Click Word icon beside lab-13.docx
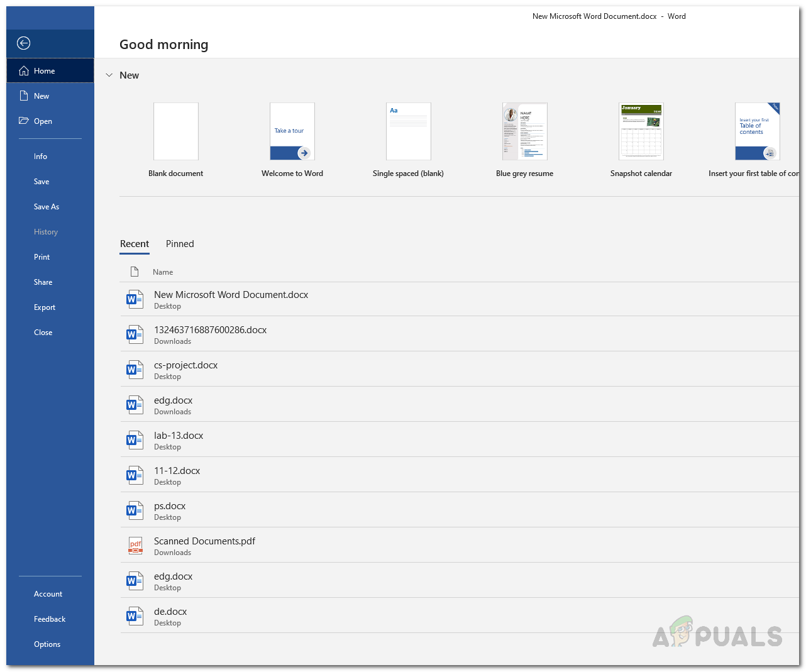Viewport: 806px width, 672px height. click(x=135, y=440)
